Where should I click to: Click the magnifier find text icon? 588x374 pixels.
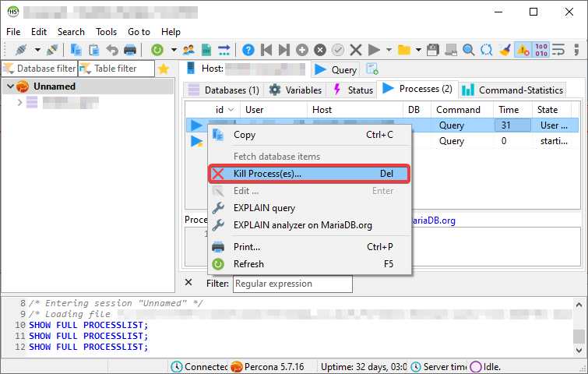(x=469, y=49)
